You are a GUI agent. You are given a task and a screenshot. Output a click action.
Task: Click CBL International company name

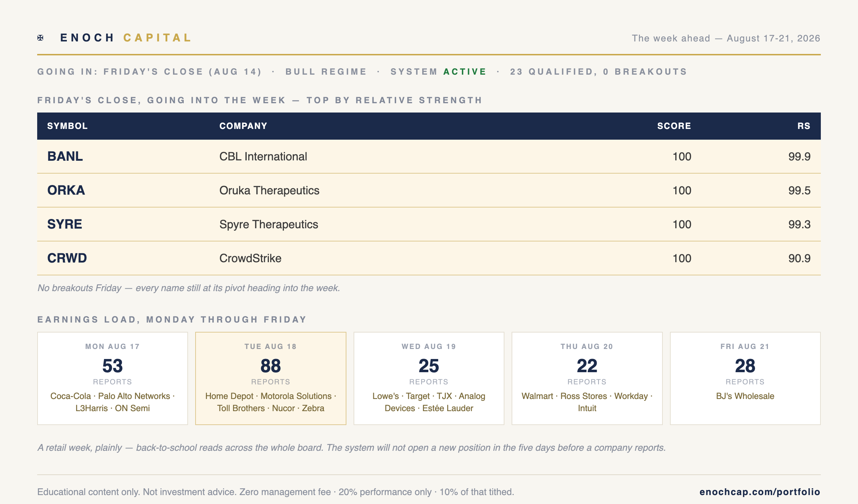263,156
